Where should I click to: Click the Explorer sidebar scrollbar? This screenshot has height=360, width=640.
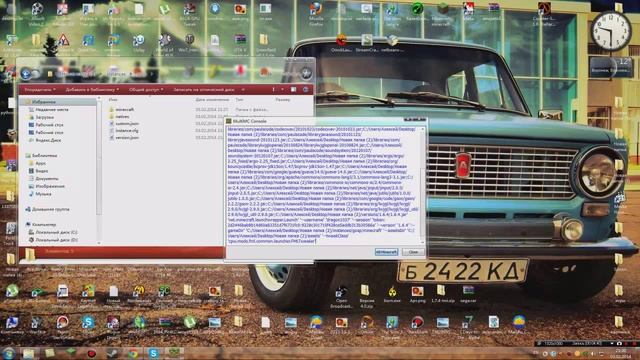[x=99, y=171]
